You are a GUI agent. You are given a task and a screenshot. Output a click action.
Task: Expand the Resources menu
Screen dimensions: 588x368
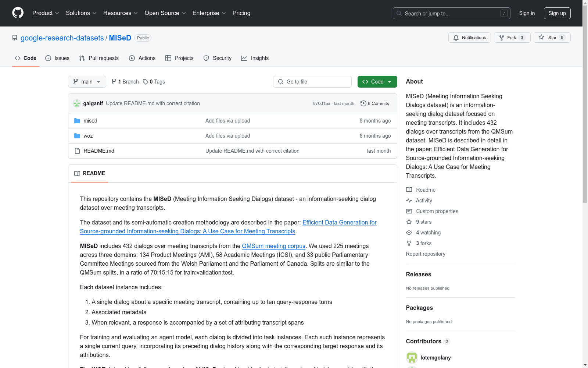pyautogui.click(x=121, y=13)
